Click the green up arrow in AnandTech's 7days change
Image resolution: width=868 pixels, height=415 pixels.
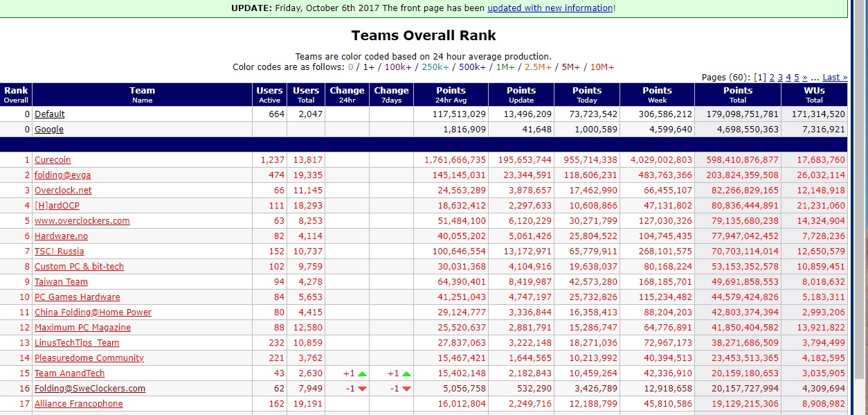point(406,373)
